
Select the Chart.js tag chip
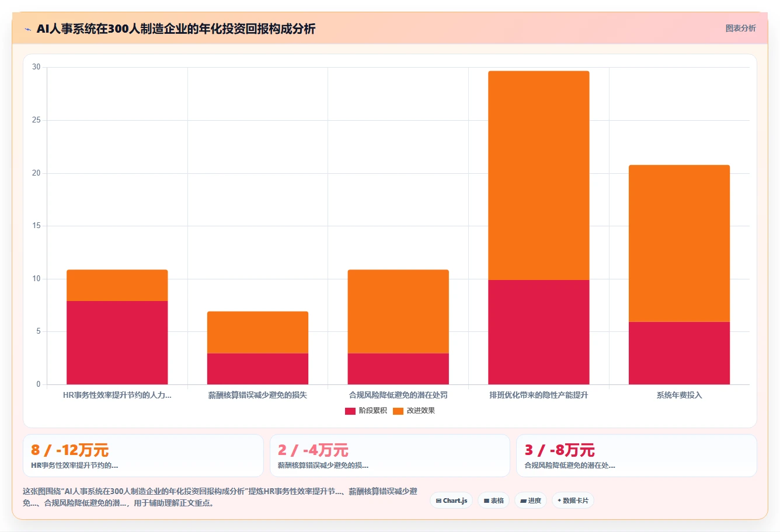(x=451, y=501)
